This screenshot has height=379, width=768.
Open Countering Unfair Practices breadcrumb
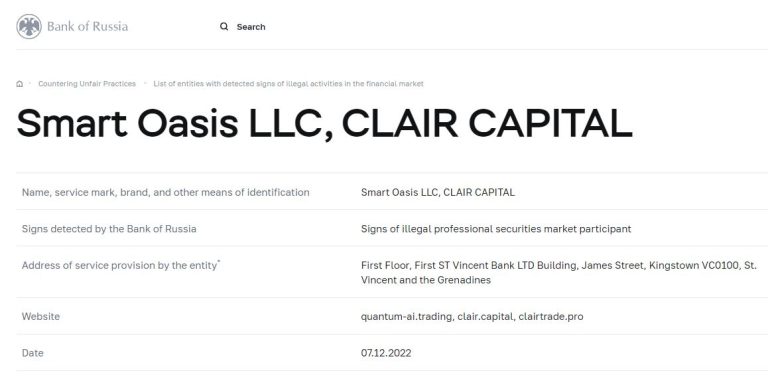pos(87,84)
